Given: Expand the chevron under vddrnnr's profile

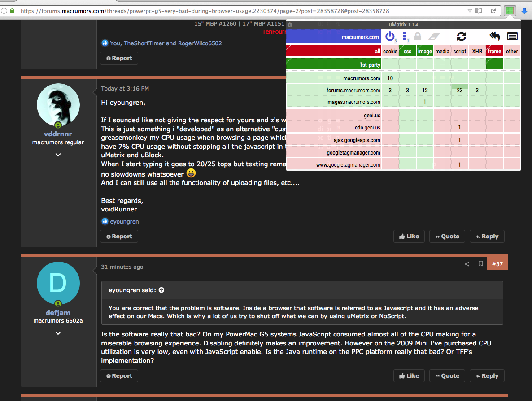Looking at the screenshot, I should [x=58, y=155].
